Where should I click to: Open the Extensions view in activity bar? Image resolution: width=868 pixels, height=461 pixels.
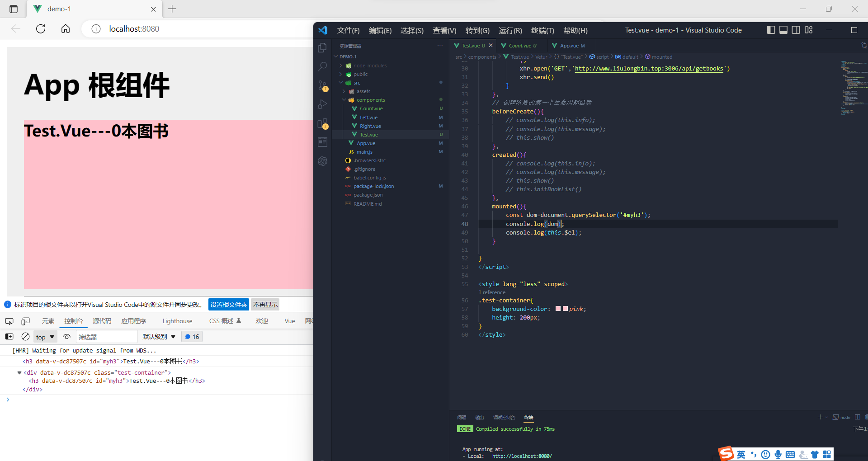(x=322, y=123)
